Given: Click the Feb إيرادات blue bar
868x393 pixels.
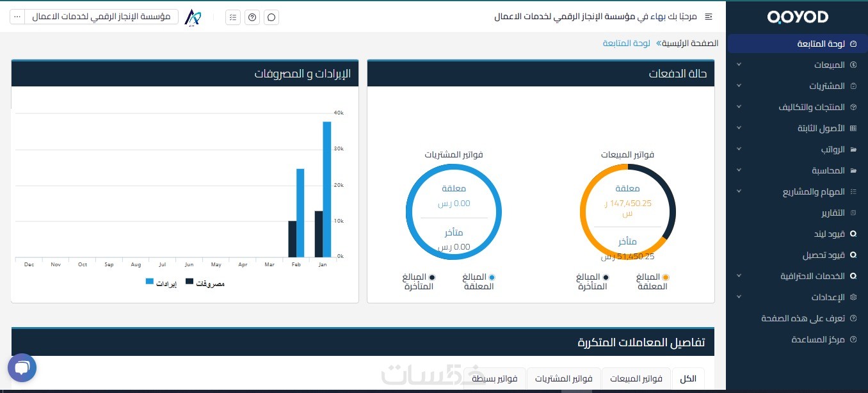Looking at the screenshot, I should [300, 213].
